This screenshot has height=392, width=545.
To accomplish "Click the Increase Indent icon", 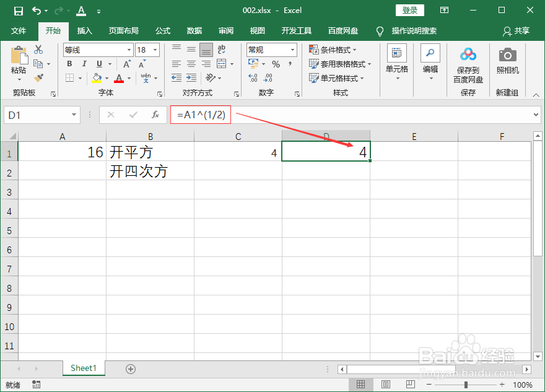I will [x=191, y=78].
